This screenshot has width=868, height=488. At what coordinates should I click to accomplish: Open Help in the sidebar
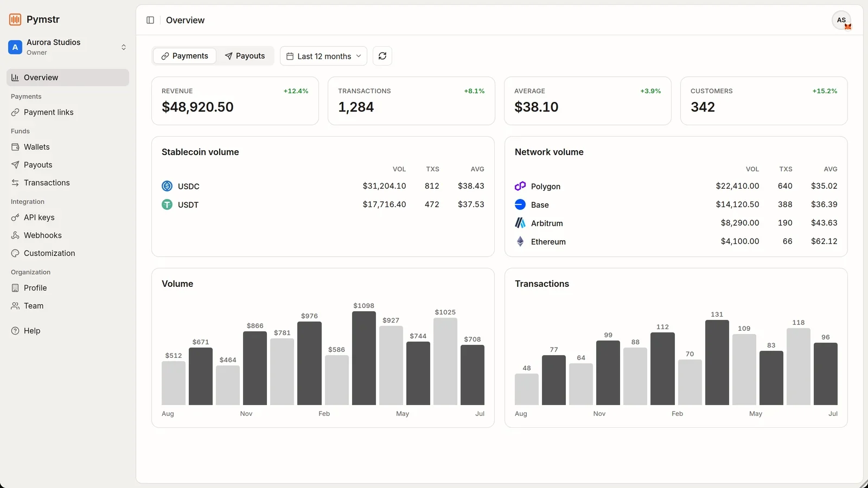(x=68, y=331)
